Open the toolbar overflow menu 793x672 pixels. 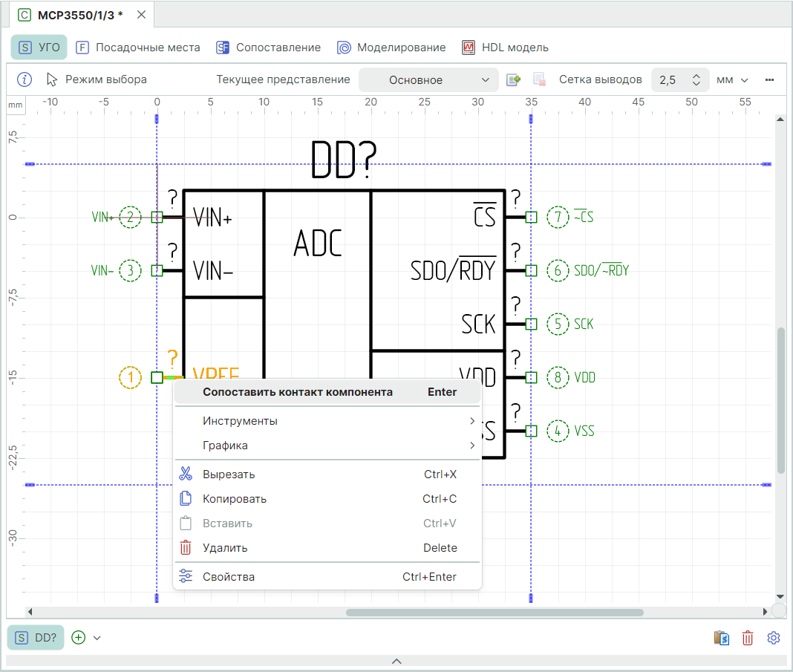point(769,79)
